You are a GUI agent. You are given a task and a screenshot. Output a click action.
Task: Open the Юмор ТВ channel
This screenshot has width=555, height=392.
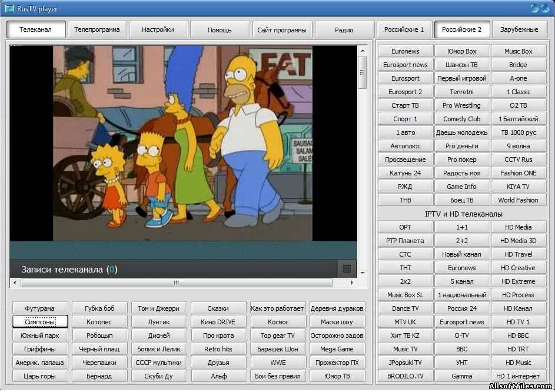(337, 376)
